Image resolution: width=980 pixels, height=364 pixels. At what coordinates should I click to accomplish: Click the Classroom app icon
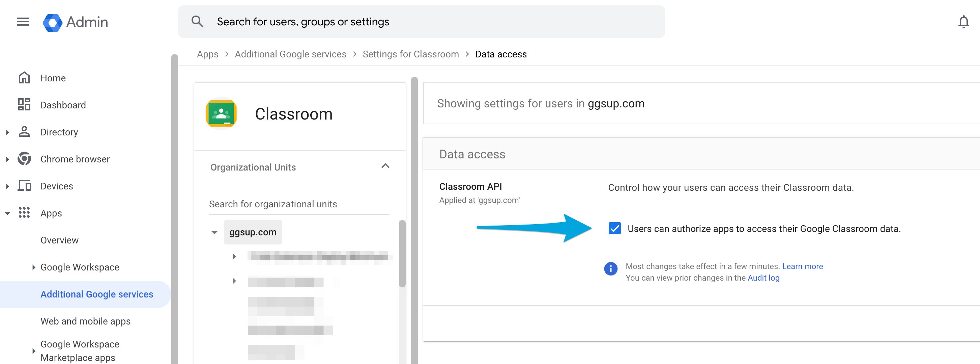click(222, 113)
